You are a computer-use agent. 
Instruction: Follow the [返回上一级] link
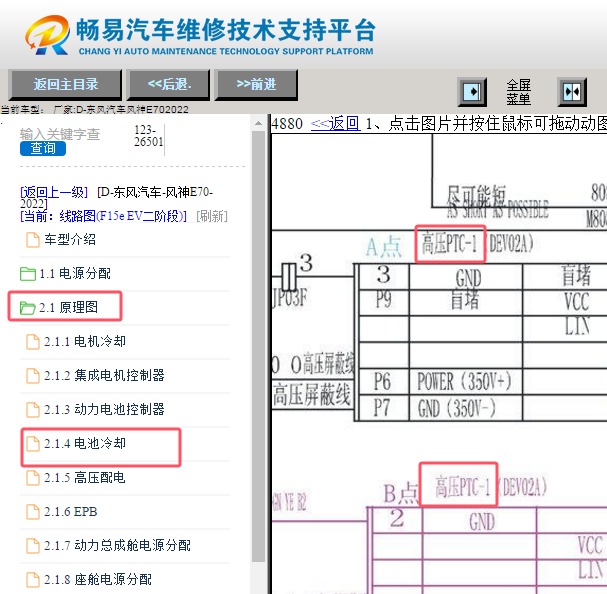[54, 192]
